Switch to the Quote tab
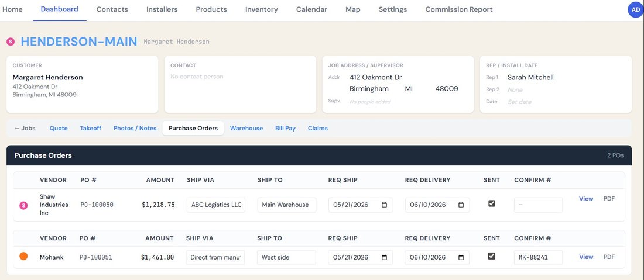The image size is (644, 280). pyautogui.click(x=59, y=129)
